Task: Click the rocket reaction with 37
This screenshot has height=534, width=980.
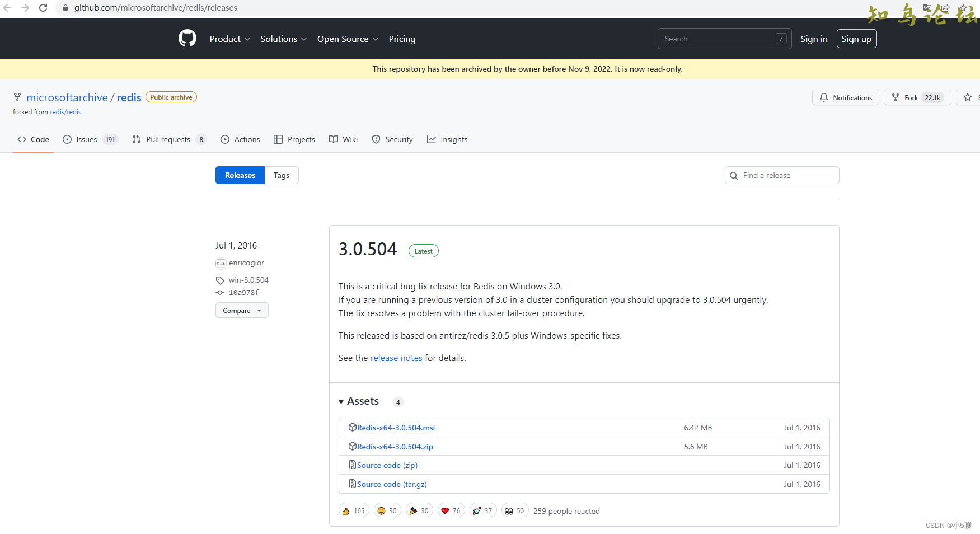Action: click(483, 510)
